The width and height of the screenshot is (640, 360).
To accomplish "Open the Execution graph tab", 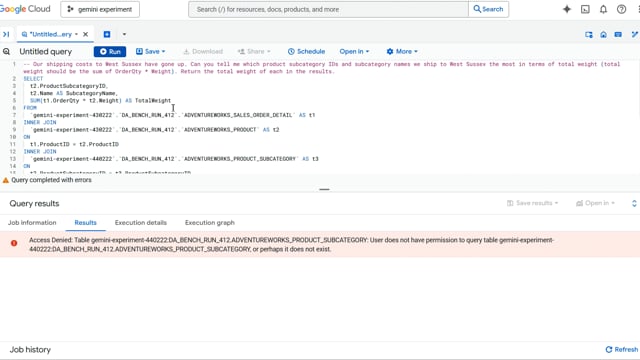I will tap(210, 222).
